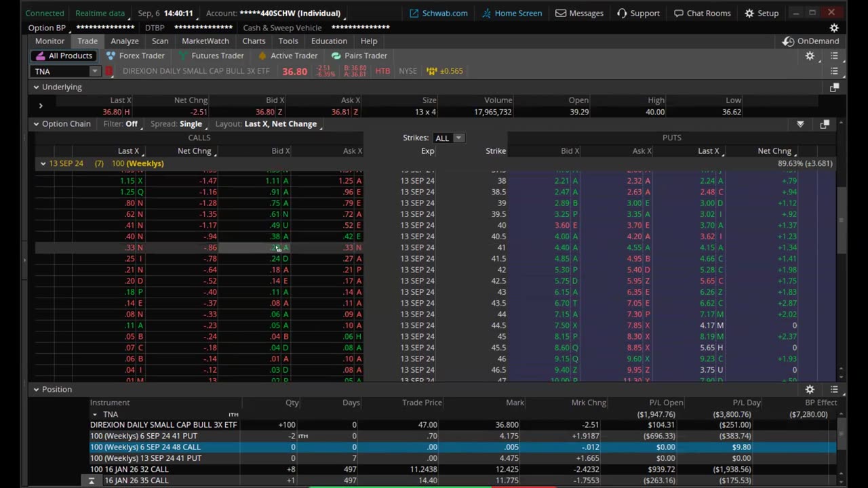Click the gear icon beside account balances
This screenshot has width=868, height=488.
834,28
